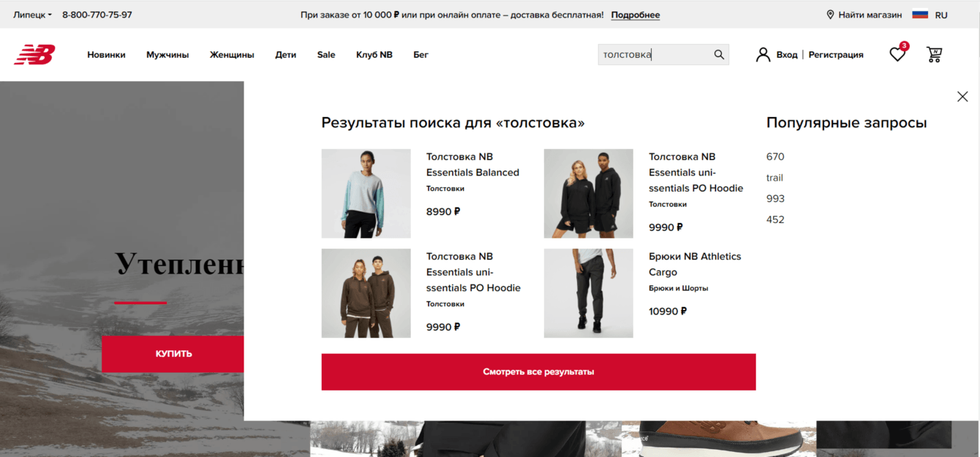Select popular query 993

click(775, 199)
